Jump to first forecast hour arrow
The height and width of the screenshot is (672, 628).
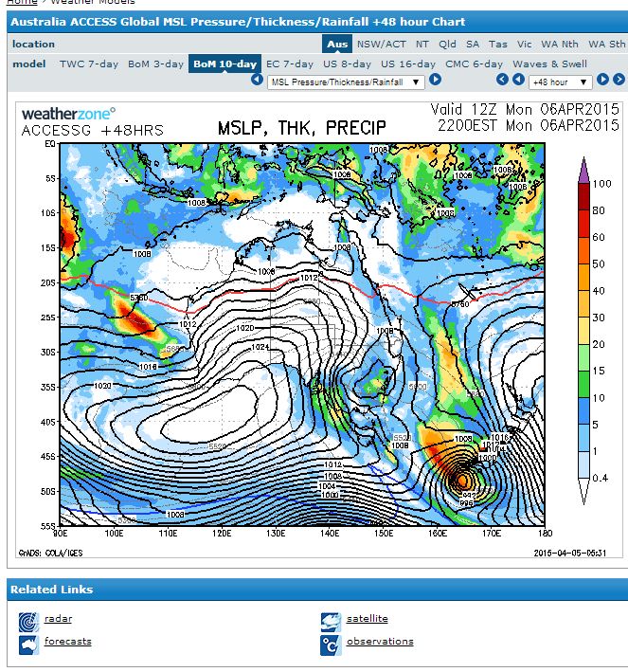(502, 80)
